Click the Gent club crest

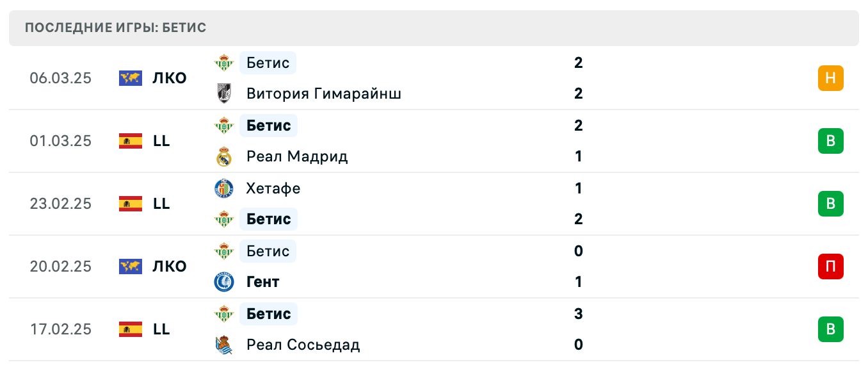click(x=223, y=282)
